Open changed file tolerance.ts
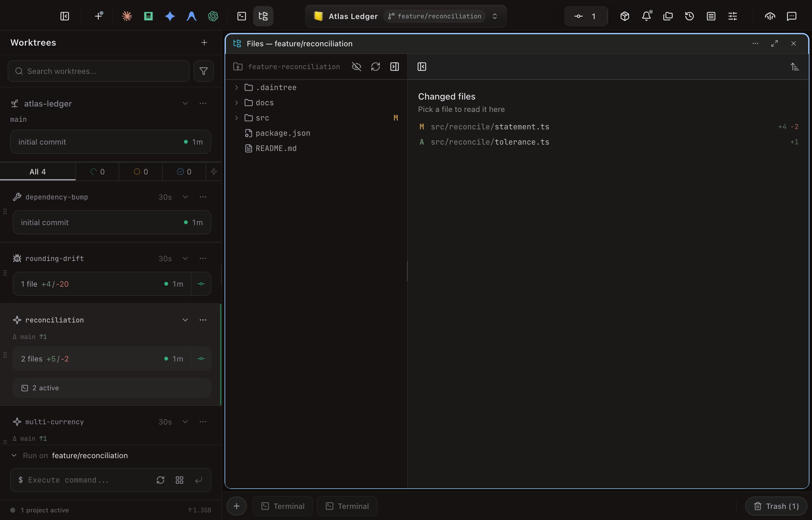This screenshot has height=520, width=812. (608, 142)
